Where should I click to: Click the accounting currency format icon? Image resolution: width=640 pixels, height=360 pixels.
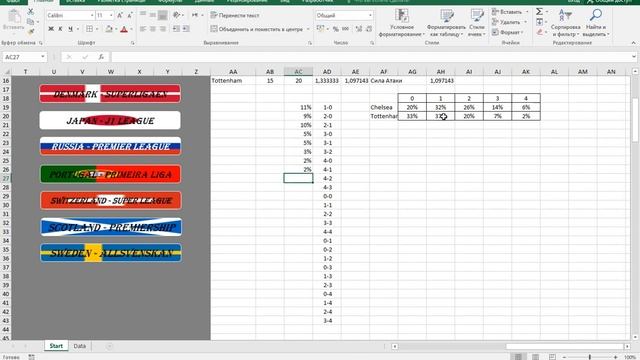pos(320,29)
